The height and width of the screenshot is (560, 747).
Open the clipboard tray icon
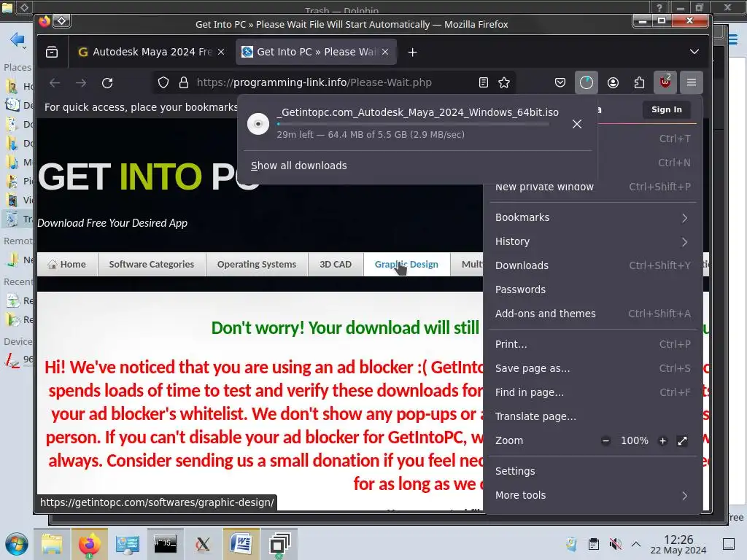click(594, 544)
